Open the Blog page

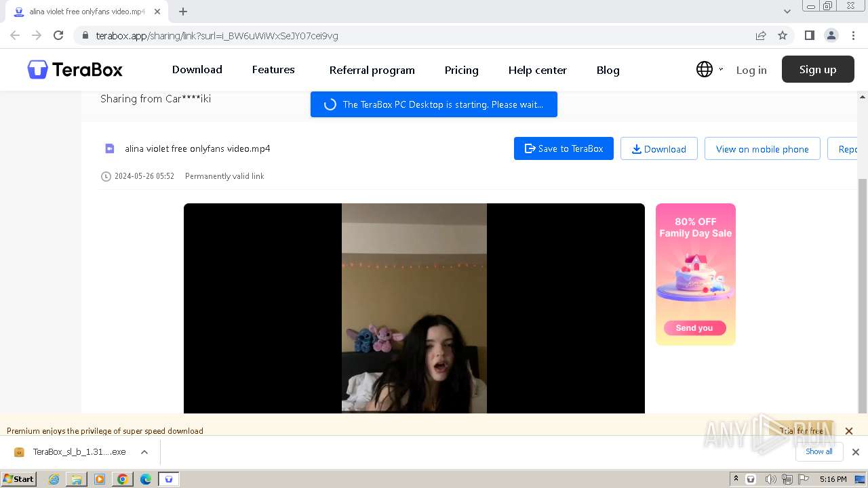(x=608, y=70)
